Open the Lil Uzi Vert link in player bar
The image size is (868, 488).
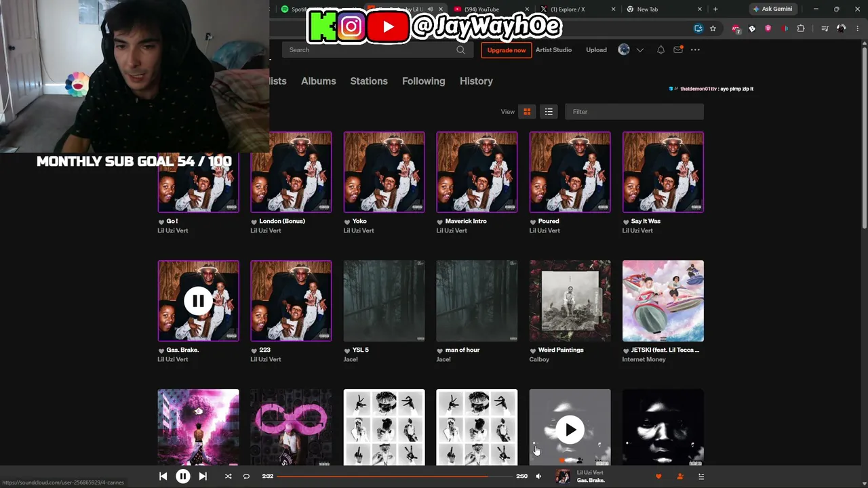point(590,472)
